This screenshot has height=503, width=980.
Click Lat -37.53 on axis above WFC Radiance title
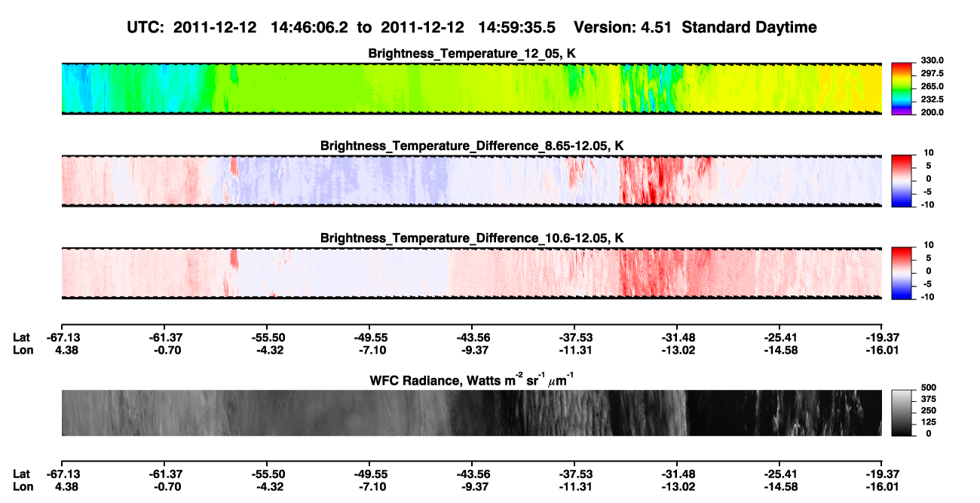(x=574, y=337)
